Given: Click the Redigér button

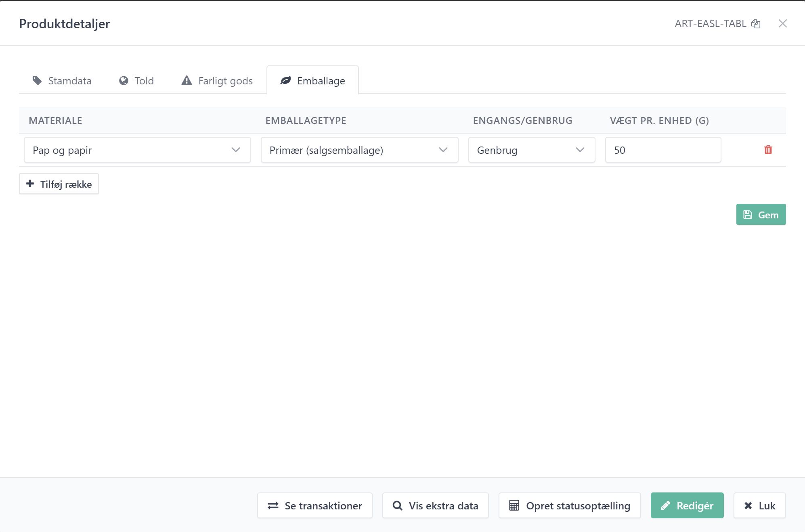Looking at the screenshot, I should point(687,506).
